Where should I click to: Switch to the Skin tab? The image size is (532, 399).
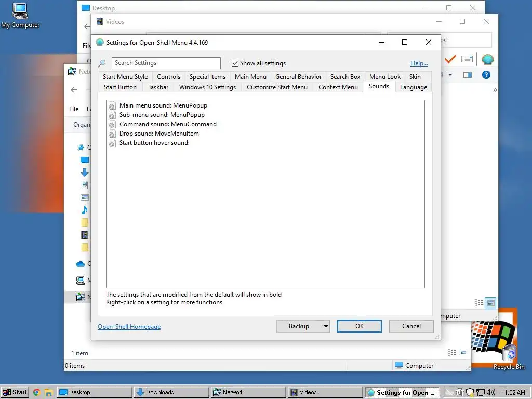coord(415,77)
